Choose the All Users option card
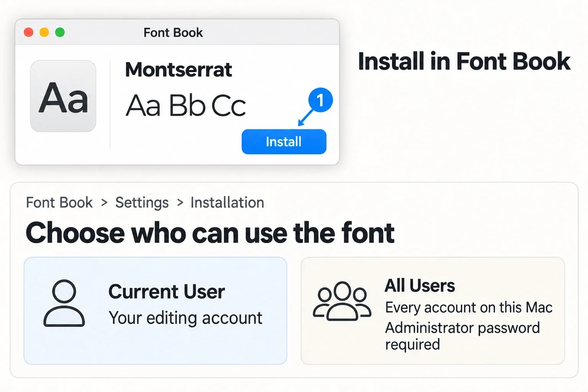 click(433, 311)
